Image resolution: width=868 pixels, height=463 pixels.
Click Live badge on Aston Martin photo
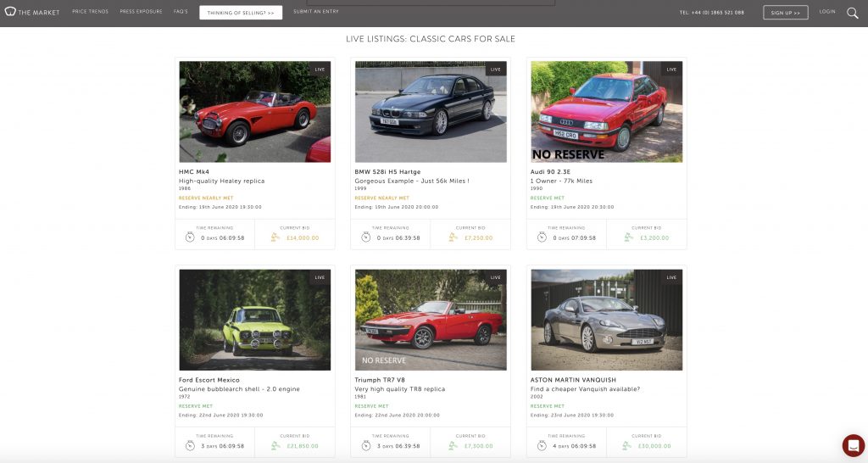click(671, 277)
